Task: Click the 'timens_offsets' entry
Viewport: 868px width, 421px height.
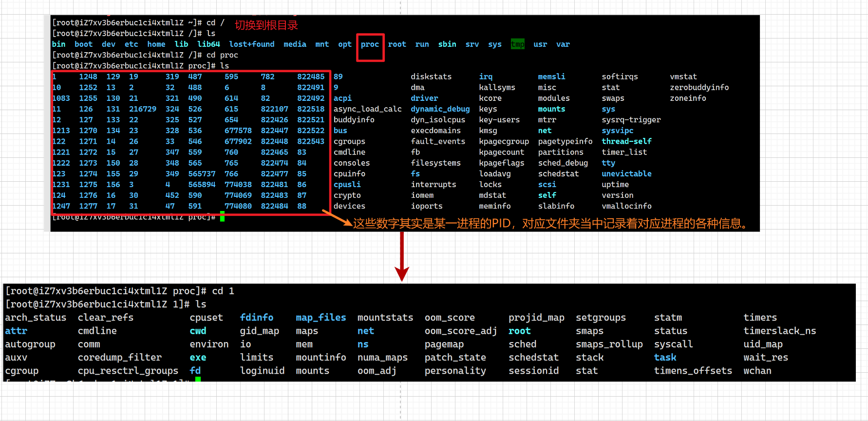Action: point(693,371)
